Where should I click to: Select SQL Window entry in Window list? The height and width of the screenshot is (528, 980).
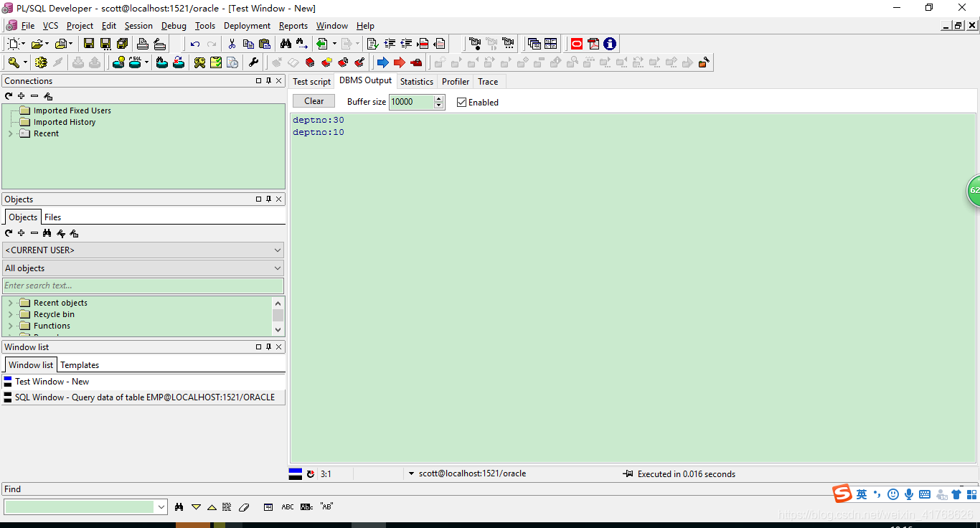point(143,397)
